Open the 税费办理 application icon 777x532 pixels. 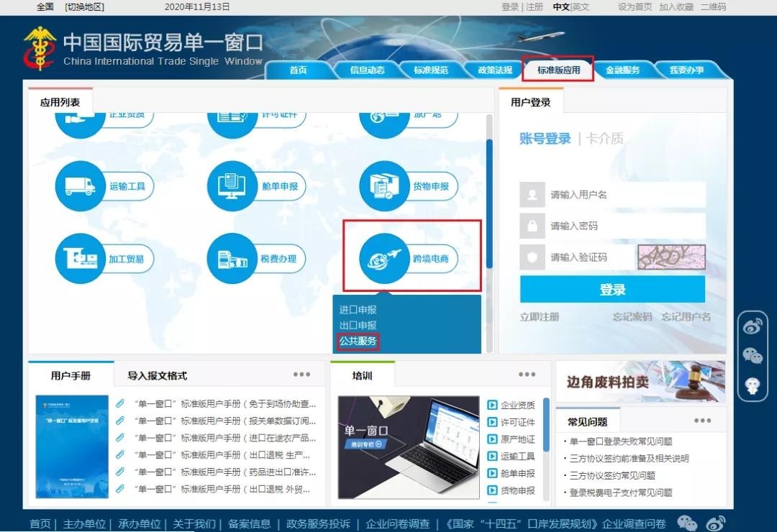click(232, 259)
